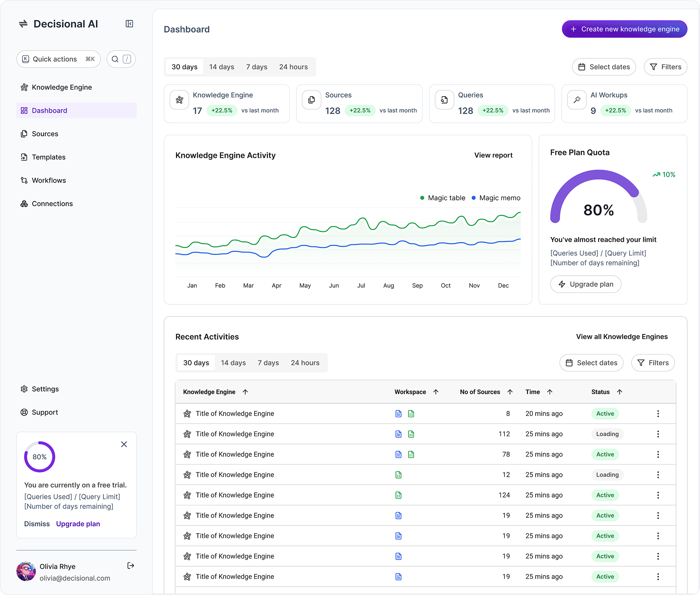Close the free trial notice card
Image resolution: width=700 pixels, height=595 pixels.
124,444
